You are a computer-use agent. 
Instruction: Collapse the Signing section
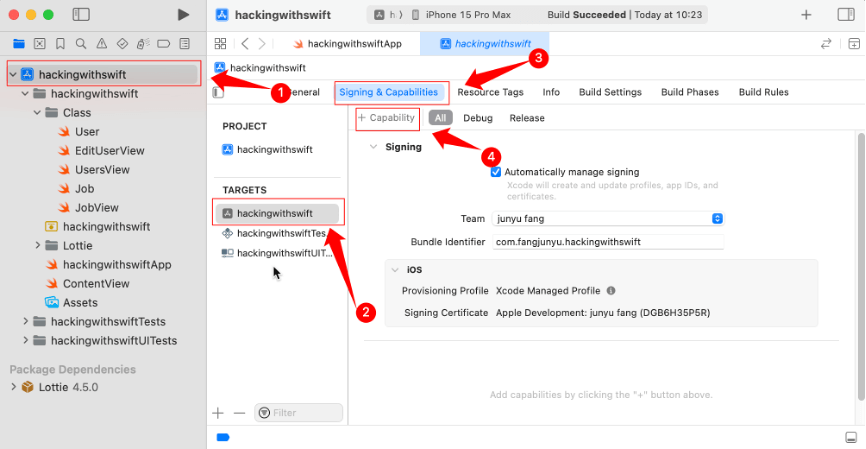tap(373, 147)
